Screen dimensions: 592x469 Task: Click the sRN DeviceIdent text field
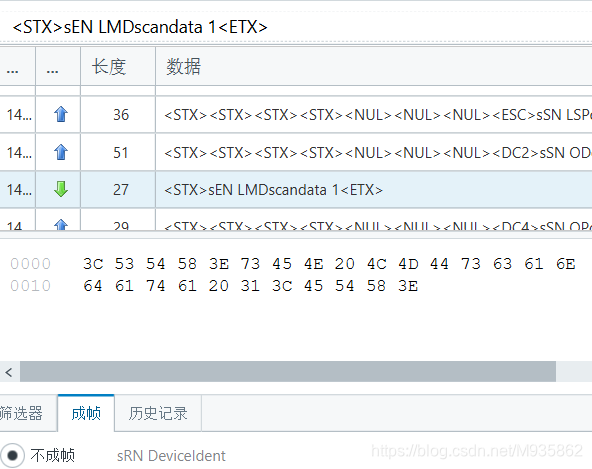[x=171, y=456]
